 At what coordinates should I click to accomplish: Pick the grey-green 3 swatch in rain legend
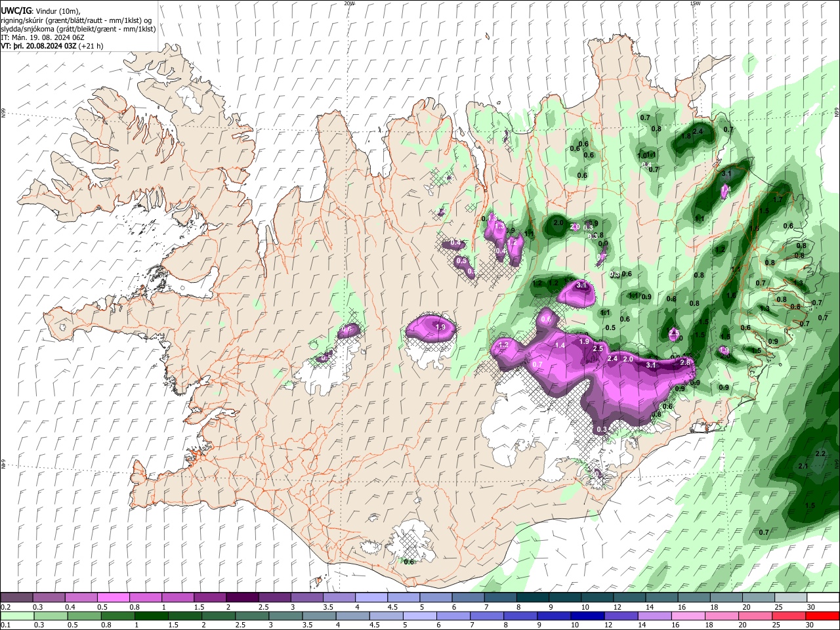click(285, 616)
